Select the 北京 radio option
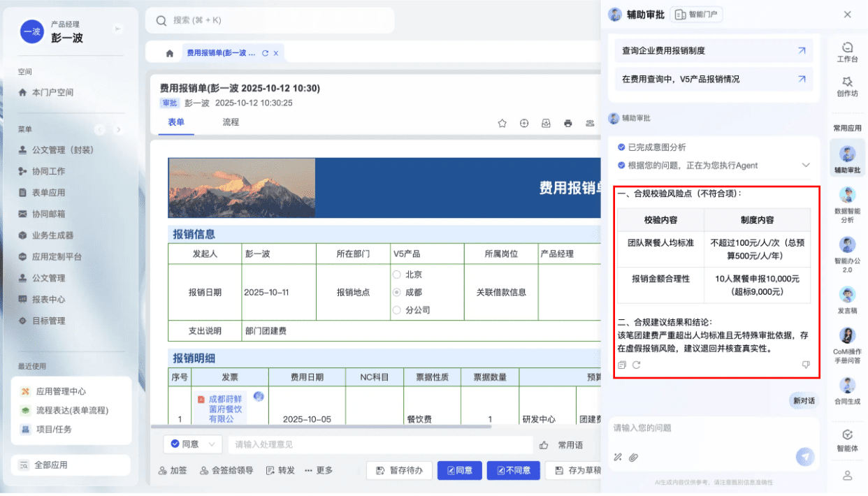Screen dimensions: 868x496 pos(396,275)
